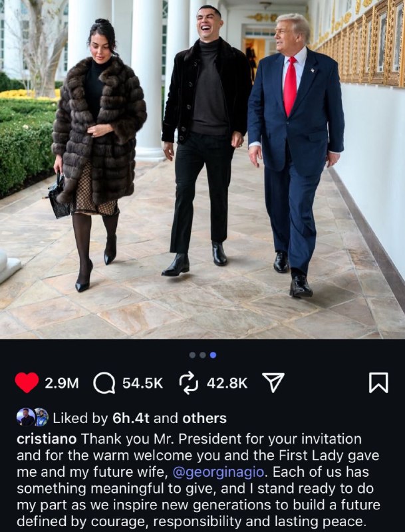Screen dimensions: 405x532
Task: Follow the @georginagio mention link
Action: 218,472
